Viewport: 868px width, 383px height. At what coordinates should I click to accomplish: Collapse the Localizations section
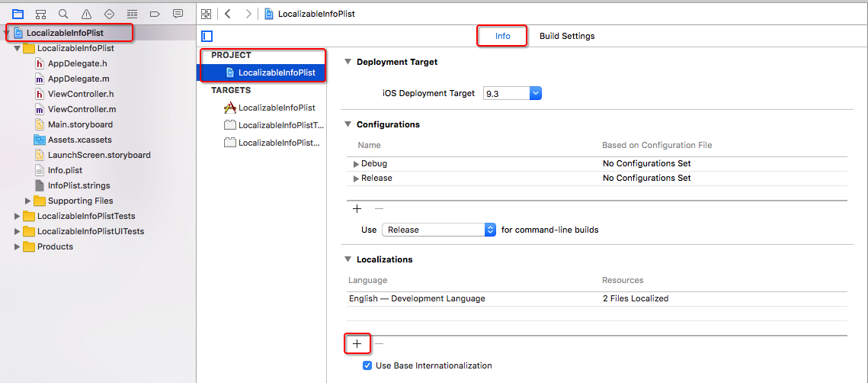(348, 259)
